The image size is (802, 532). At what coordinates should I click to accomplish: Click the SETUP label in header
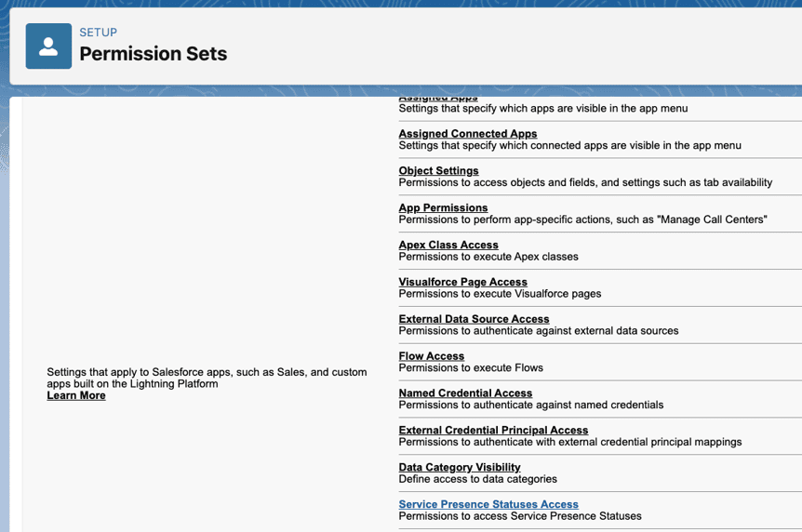[x=98, y=33]
